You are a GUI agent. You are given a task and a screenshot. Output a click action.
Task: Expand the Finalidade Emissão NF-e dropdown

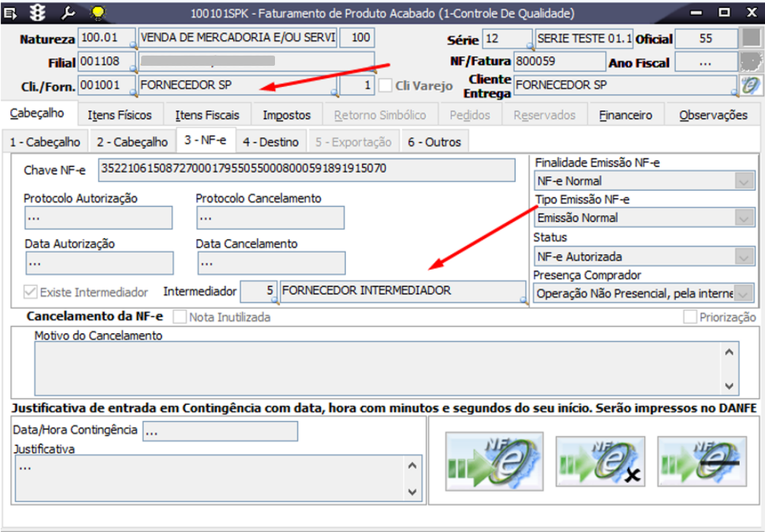pyautogui.click(x=744, y=181)
